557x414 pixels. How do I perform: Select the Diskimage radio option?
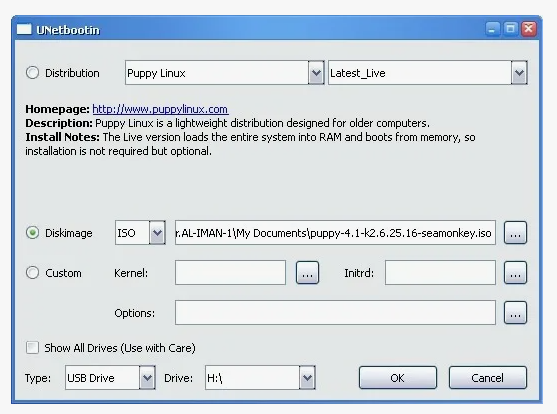click(x=32, y=233)
